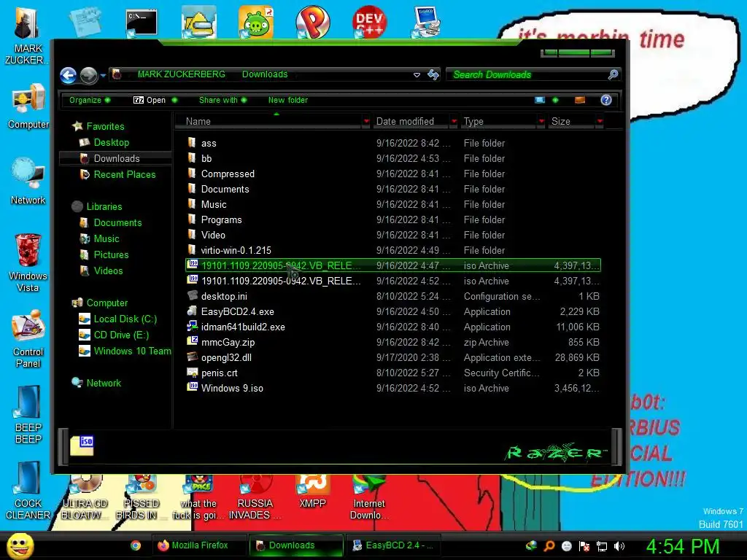Select opengl32.dll file icon
The image size is (747, 560).
pyautogui.click(x=193, y=357)
